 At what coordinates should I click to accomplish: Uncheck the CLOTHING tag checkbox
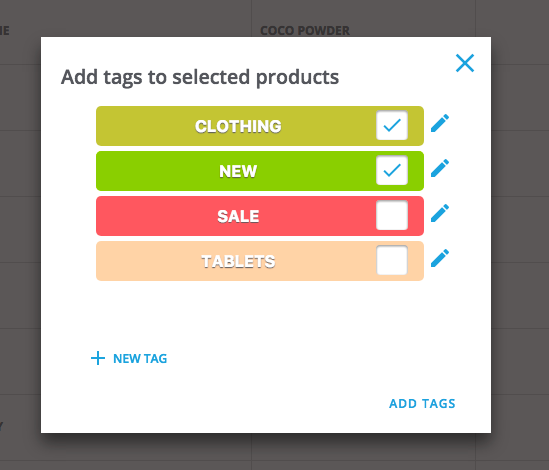coord(392,125)
